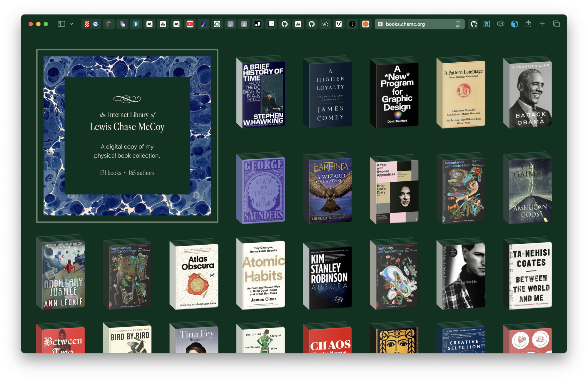The width and height of the screenshot is (588, 381).
Task: Switch to the green wreath pinned tab
Action: [x=217, y=24]
